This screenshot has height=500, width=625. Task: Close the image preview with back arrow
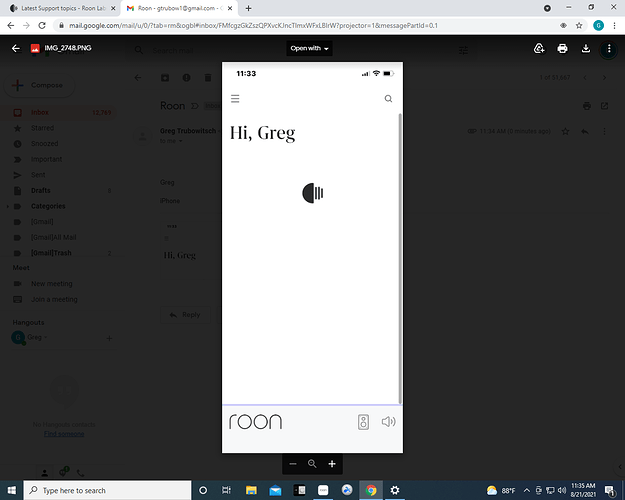click(16, 48)
